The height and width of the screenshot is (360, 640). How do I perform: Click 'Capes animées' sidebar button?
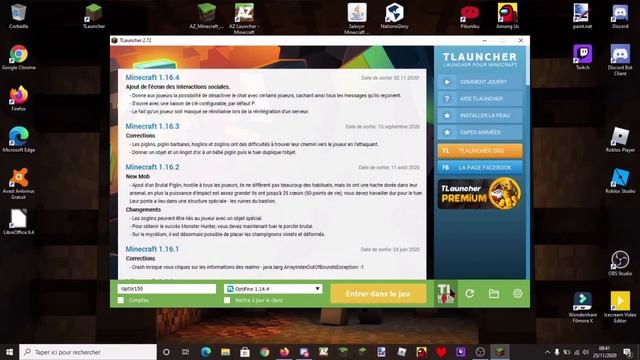pos(480,132)
